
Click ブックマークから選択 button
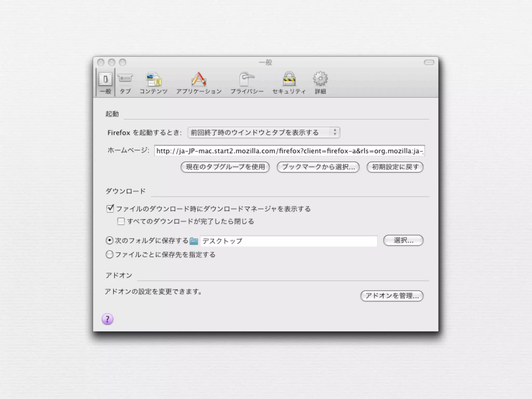[318, 167]
